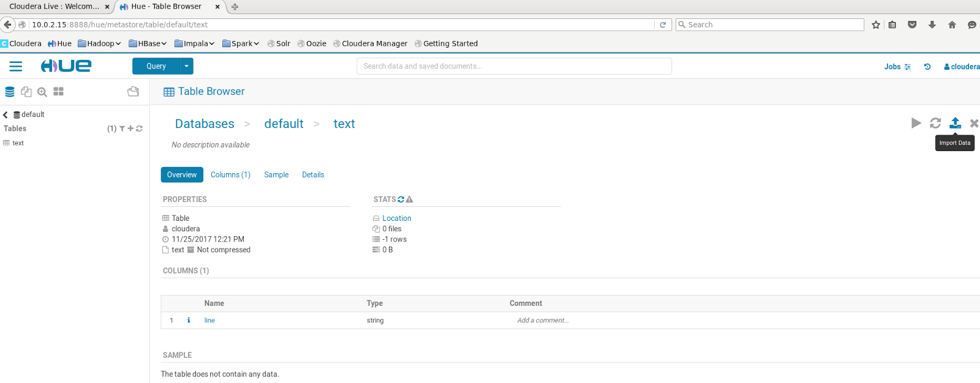Image resolution: width=980 pixels, height=383 pixels.
Task: Open the query history clock icon
Action: pos(927,67)
